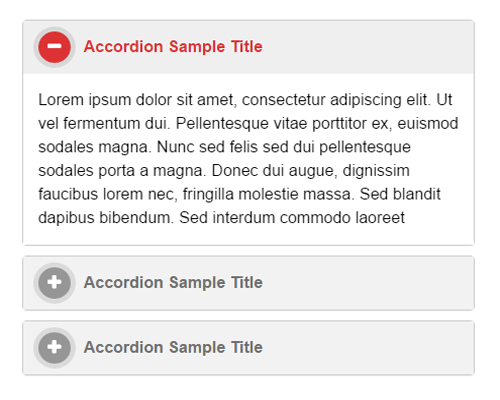Viewport: 500px width, 400px height.
Task: Collapse the open accordion via its red title
Action: click(173, 47)
